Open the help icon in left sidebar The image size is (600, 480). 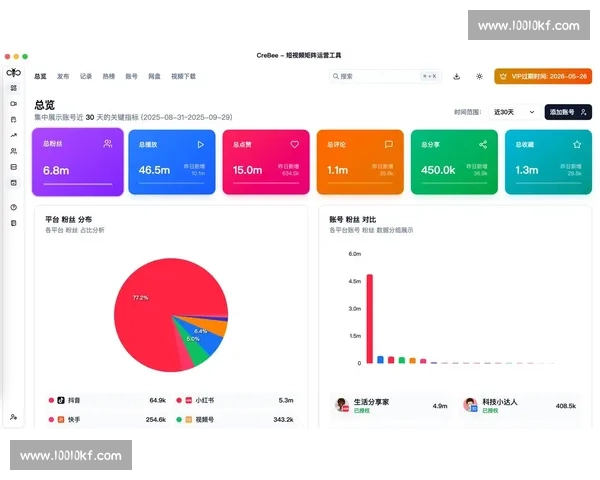(x=13, y=207)
